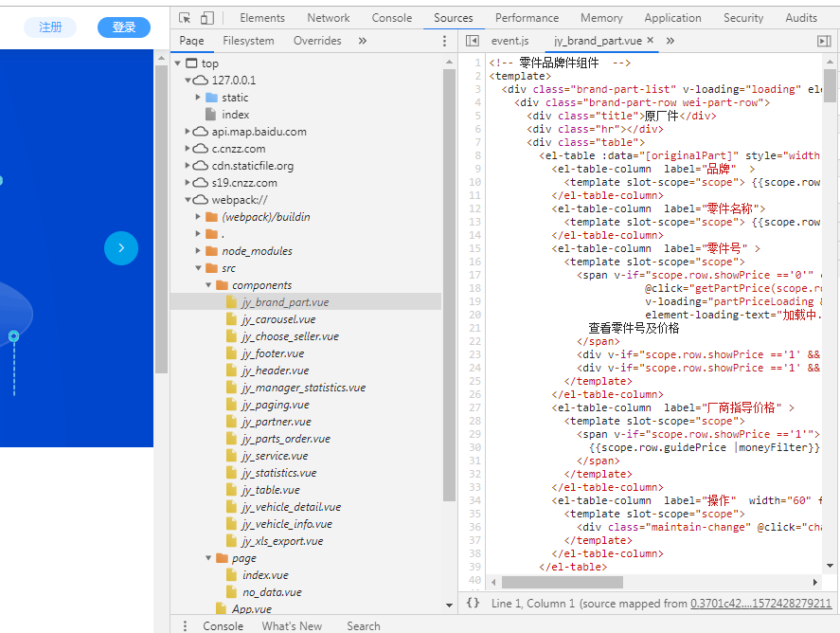Toggle the device toolbar icon
Image resolution: width=840 pixels, height=633 pixels.
[207, 18]
